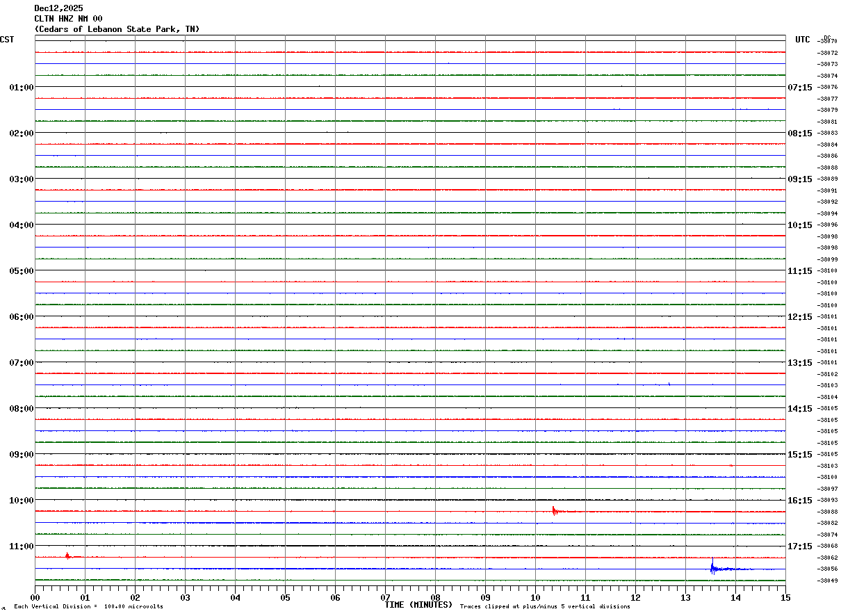Click the 08:15 UTC time label
This screenshot has width=841, height=616.
tap(799, 133)
